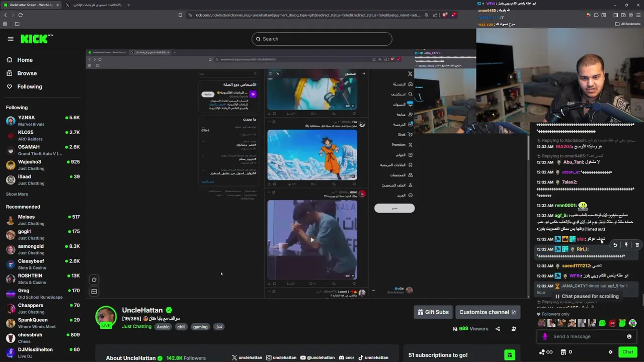Open SpankQueen recommended channel
644x362 pixels.
[x=43, y=323]
